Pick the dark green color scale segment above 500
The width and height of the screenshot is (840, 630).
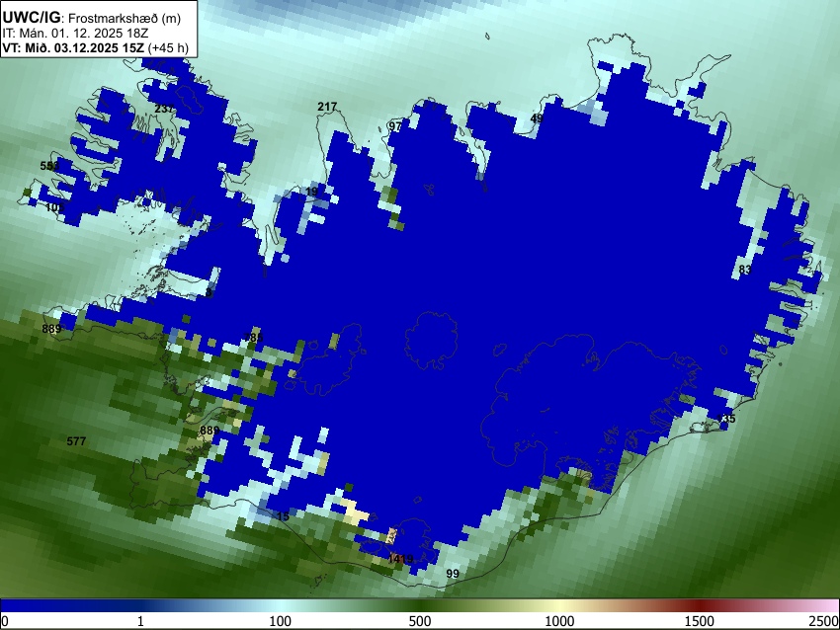click(420, 605)
